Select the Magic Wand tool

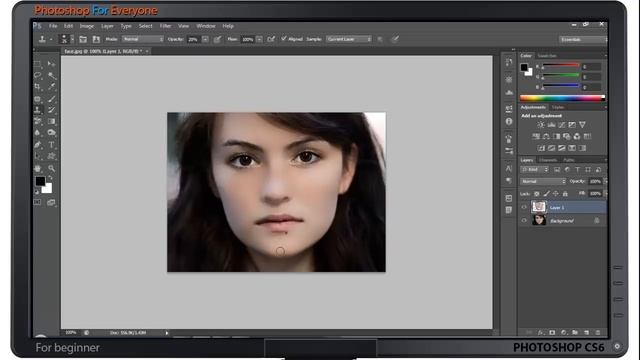(51, 76)
